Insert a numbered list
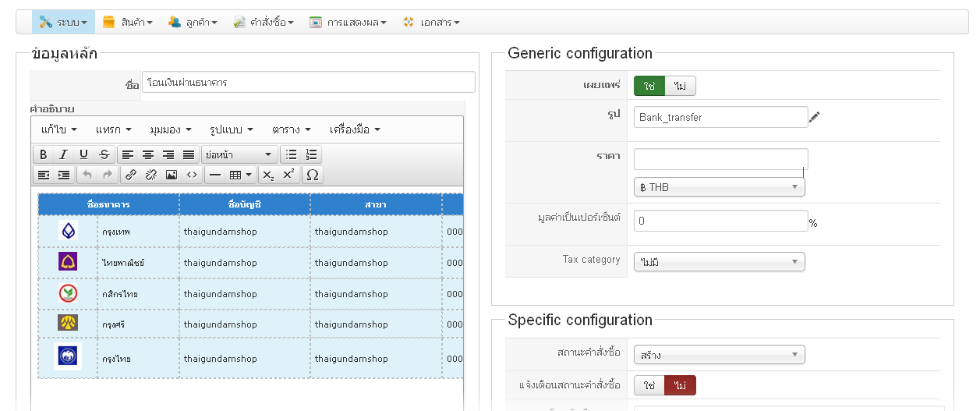 pos(312,154)
